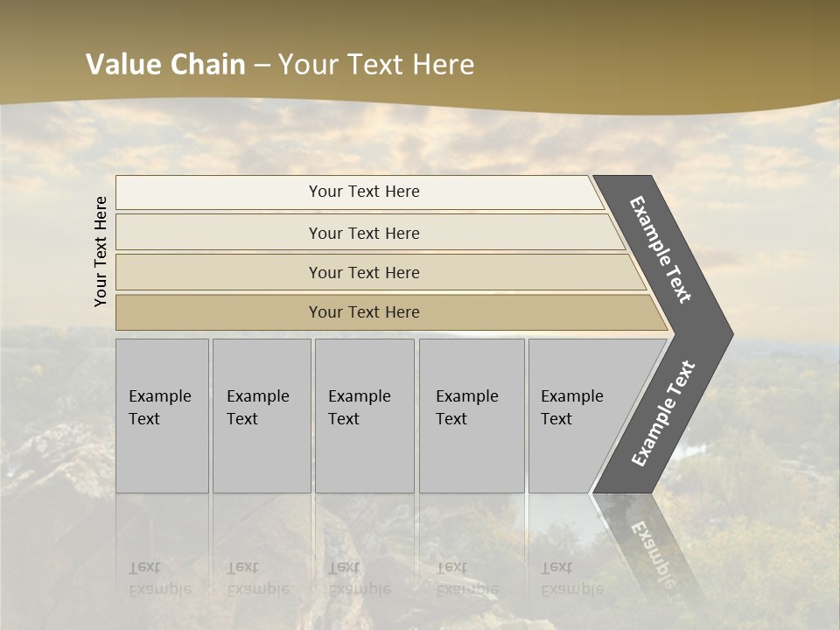Click the fourth gray "Example Text" box
The image size is (840, 630).
click(472, 416)
